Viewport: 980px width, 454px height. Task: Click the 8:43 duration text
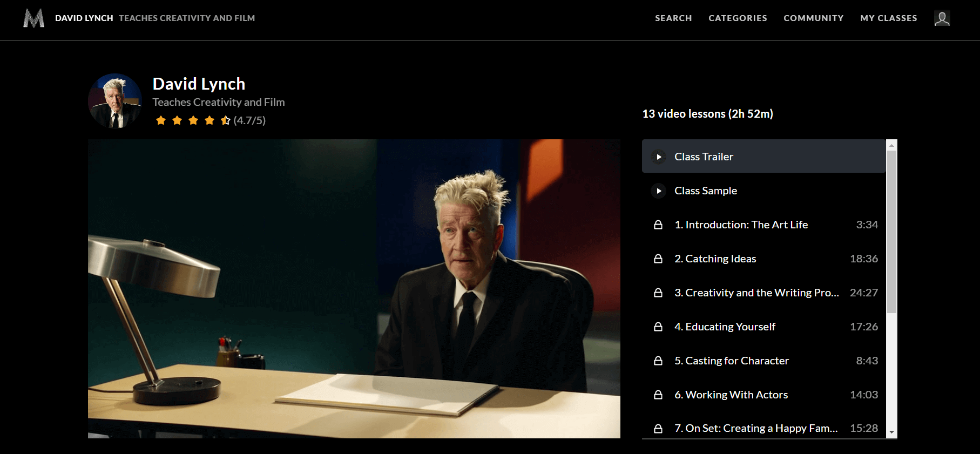pos(867,361)
